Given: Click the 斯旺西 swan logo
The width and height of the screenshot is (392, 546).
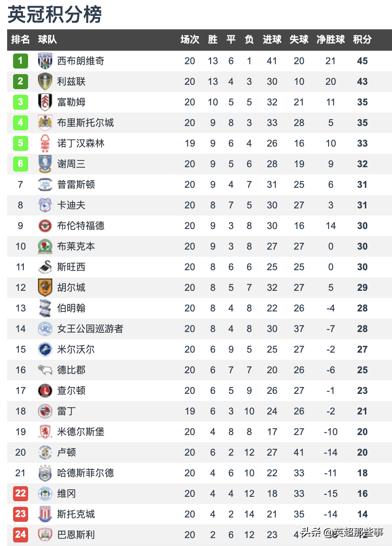Looking at the screenshot, I should (x=45, y=267).
